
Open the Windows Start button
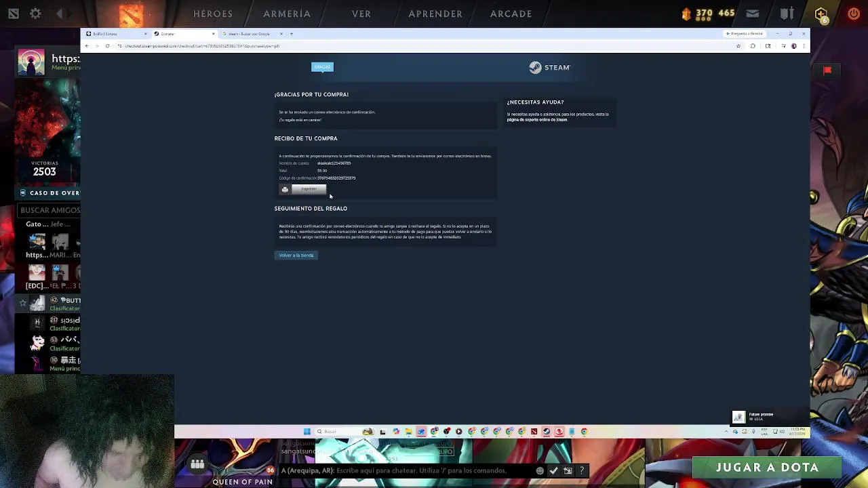pyautogui.click(x=307, y=432)
